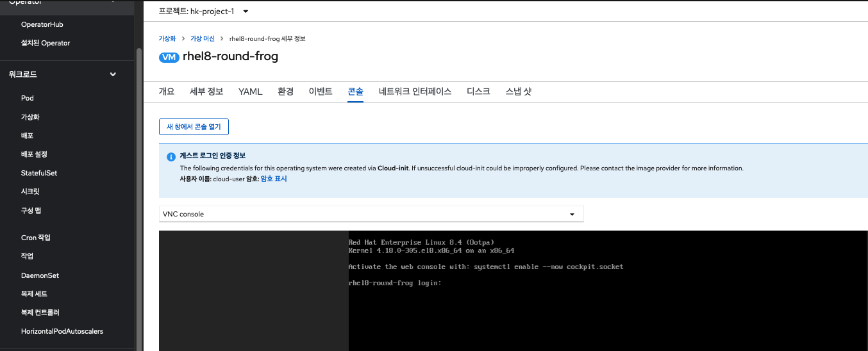Click the 'rhel8-round-frog 세부 정보' breadcrumb text

(267, 38)
